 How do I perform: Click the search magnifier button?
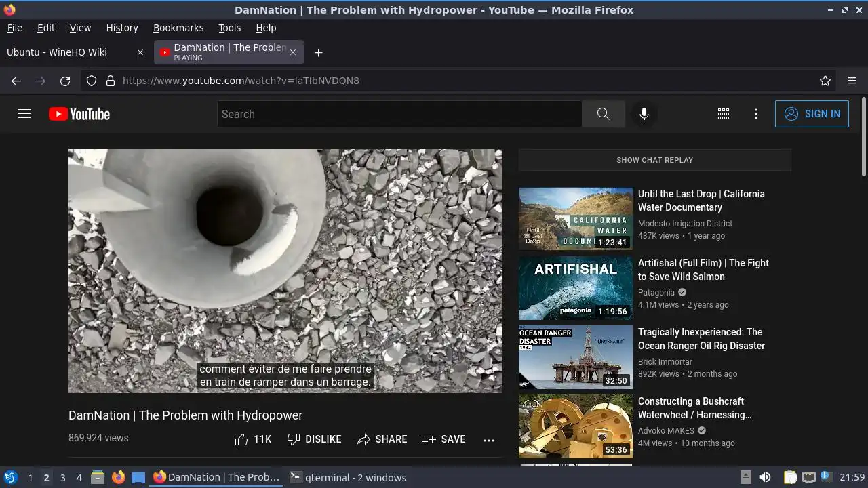[x=603, y=114]
